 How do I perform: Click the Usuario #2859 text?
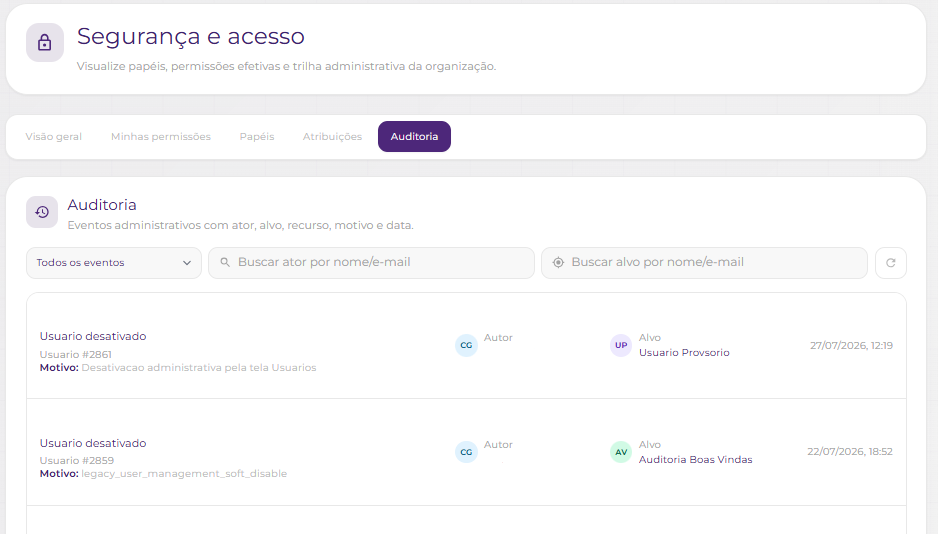pos(77,460)
